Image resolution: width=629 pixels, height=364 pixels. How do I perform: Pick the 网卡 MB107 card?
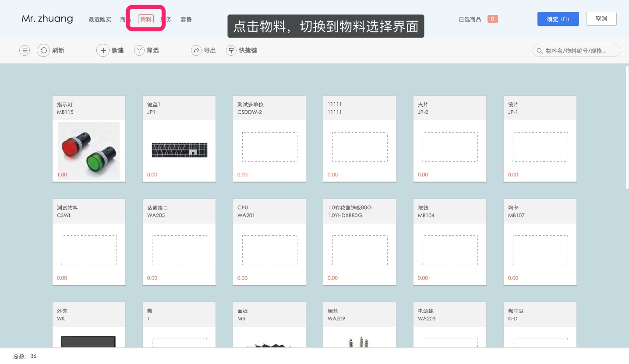(x=540, y=242)
